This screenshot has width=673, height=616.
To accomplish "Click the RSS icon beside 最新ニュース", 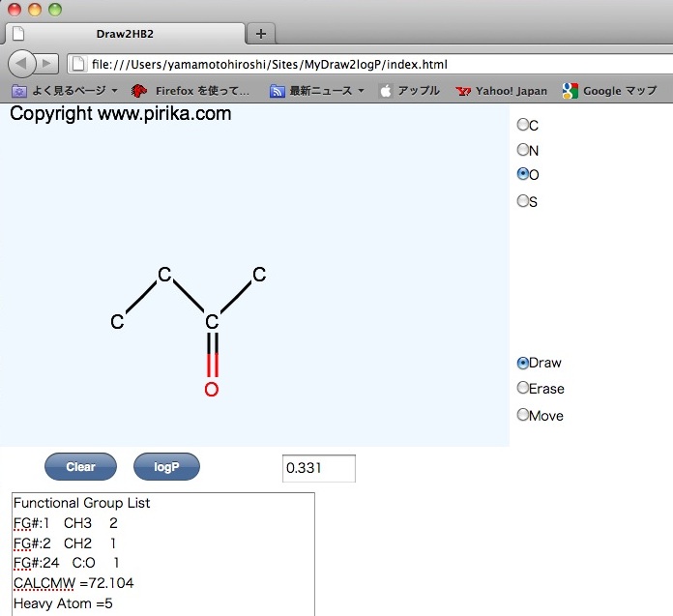I will click(x=278, y=91).
